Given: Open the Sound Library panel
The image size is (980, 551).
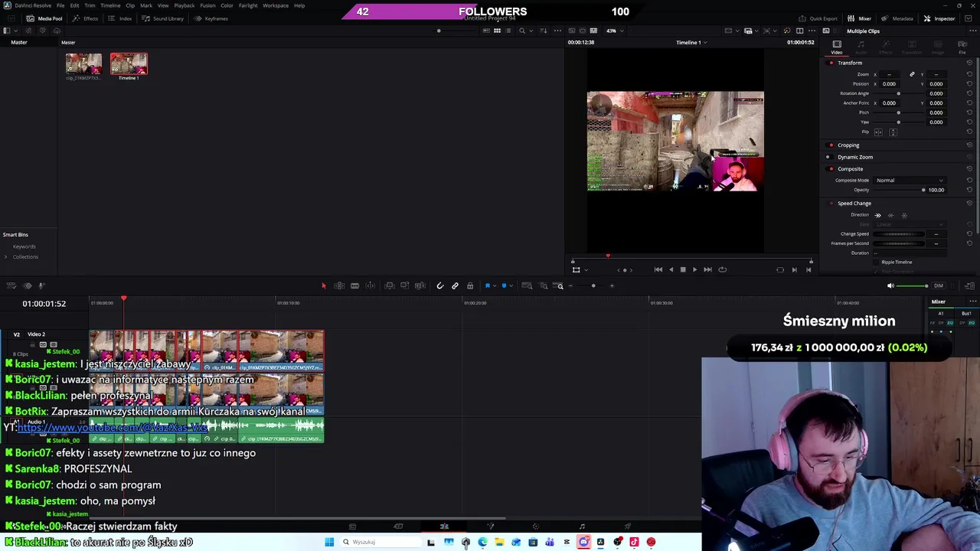Looking at the screenshot, I should click(x=163, y=18).
